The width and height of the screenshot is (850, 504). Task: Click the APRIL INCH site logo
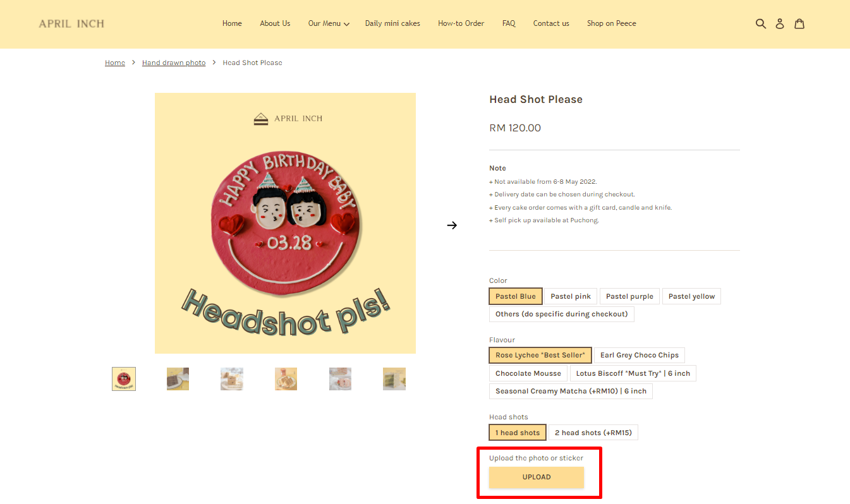71,23
